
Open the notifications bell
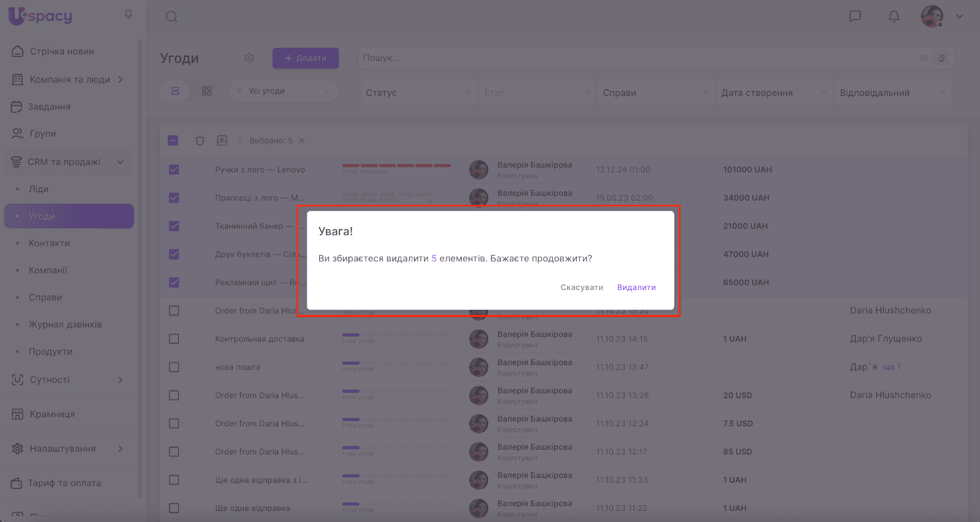pyautogui.click(x=894, y=17)
